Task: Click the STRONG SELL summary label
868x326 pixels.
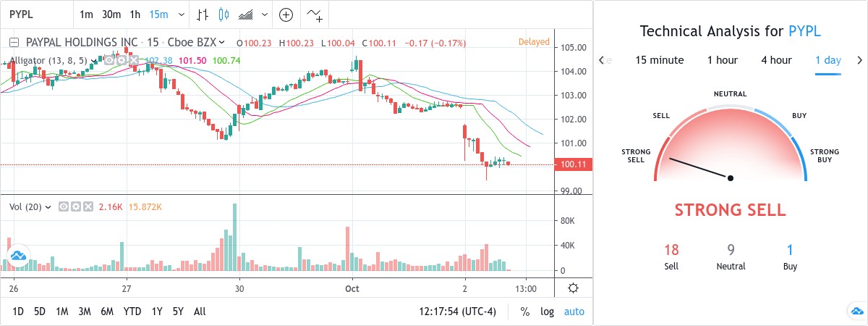Action: (x=731, y=210)
